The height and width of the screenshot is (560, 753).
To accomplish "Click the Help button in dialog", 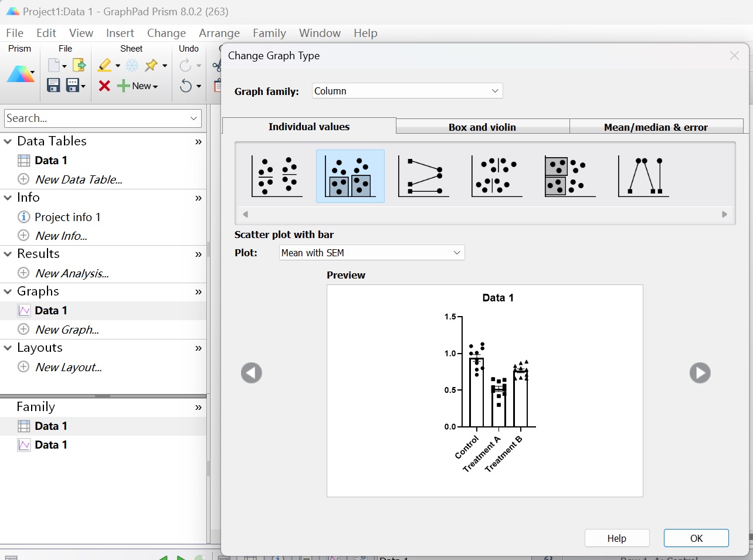I will point(616,538).
